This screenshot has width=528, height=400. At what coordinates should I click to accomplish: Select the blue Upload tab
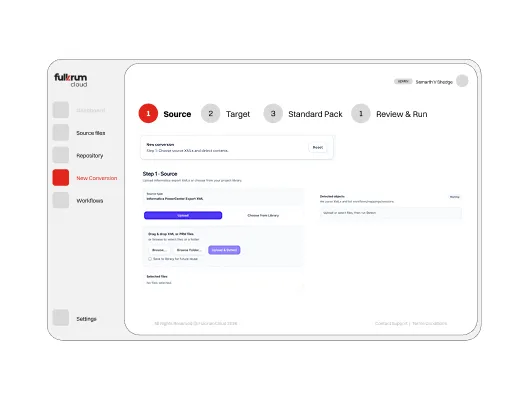[x=183, y=215]
